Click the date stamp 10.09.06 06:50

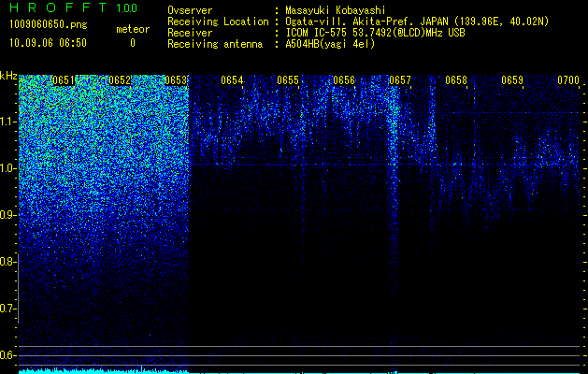pyautogui.click(x=48, y=43)
